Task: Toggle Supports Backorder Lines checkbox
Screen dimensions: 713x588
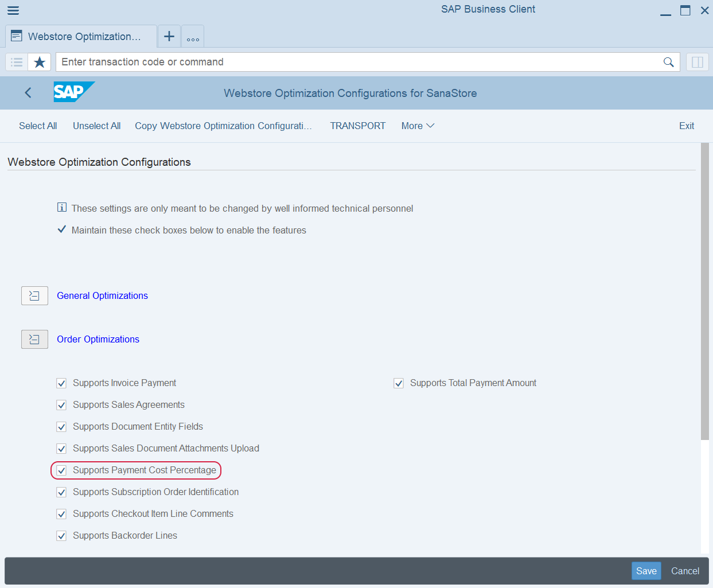Action: [x=61, y=536]
